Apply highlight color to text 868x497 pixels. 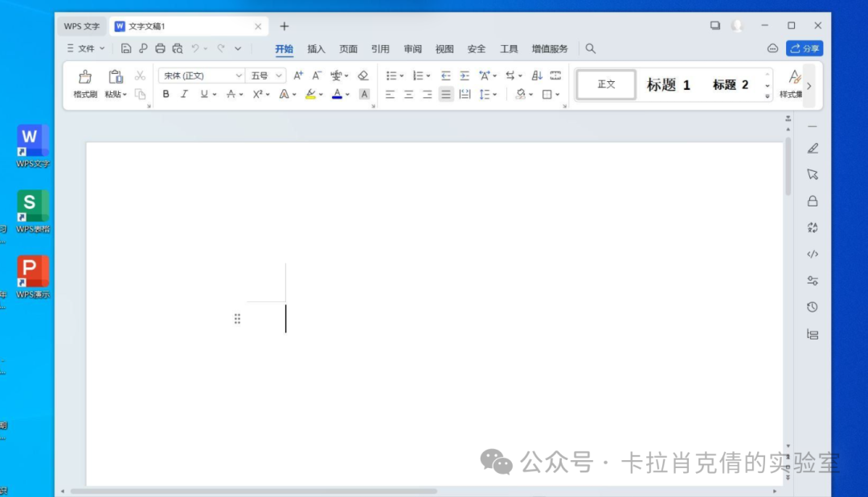(311, 94)
